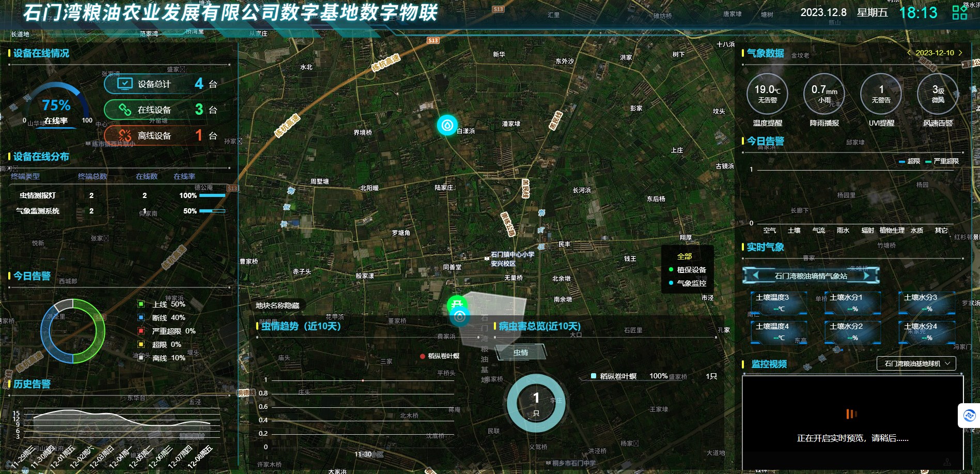Toggle 严重超限 series in 今日告警 chart legend

[x=942, y=161]
